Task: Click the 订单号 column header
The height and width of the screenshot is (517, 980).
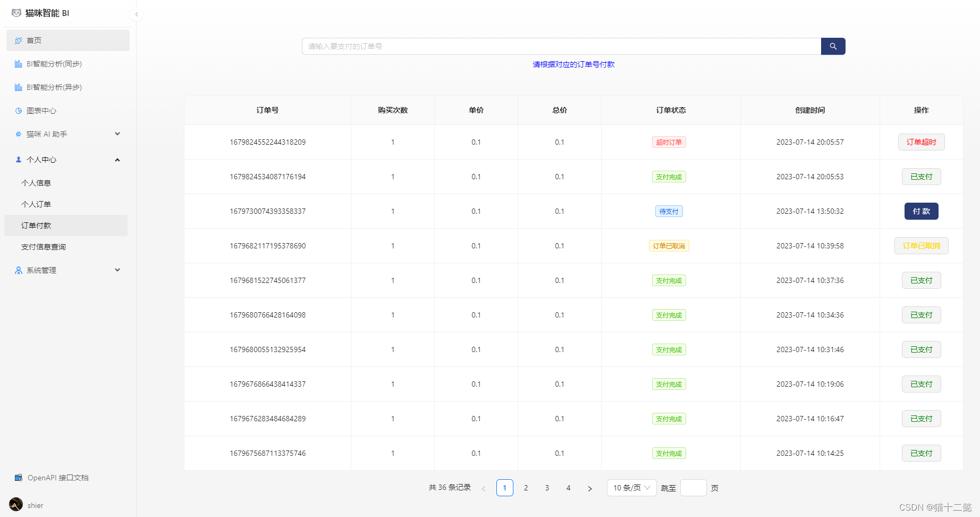Action: 268,110
